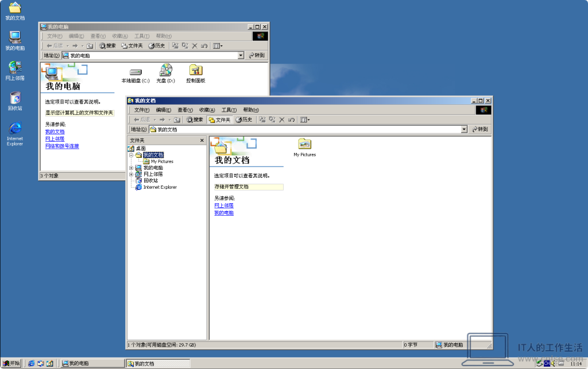Image resolution: width=588 pixels, height=369 pixels.
Task: Select 光盘 (D:) drive icon
Action: coord(165,73)
